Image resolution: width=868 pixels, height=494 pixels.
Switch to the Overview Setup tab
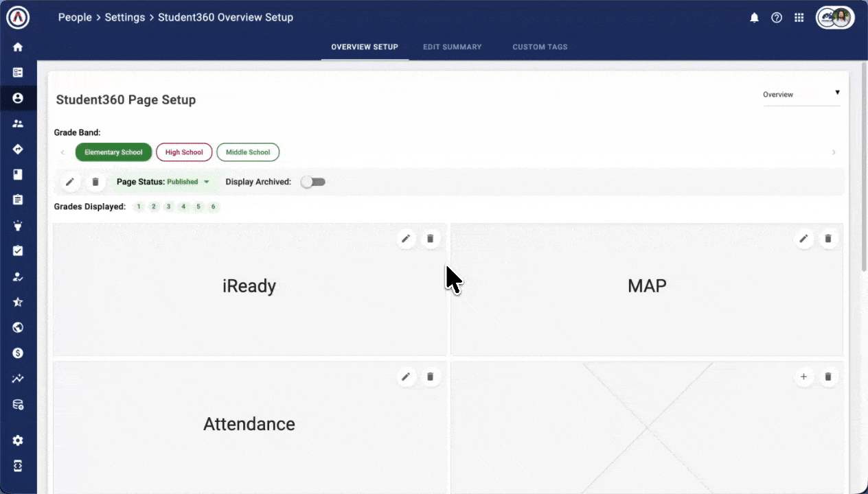[x=365, y=47]
